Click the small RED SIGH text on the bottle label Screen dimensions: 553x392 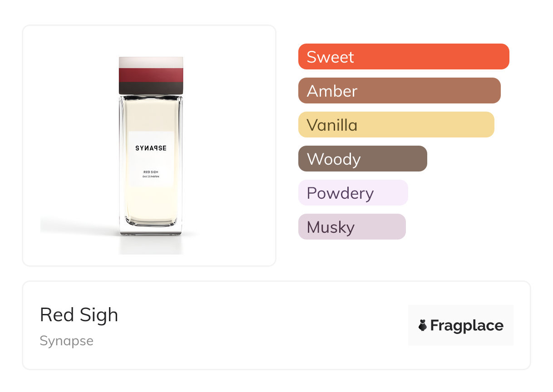click(150, 172)
